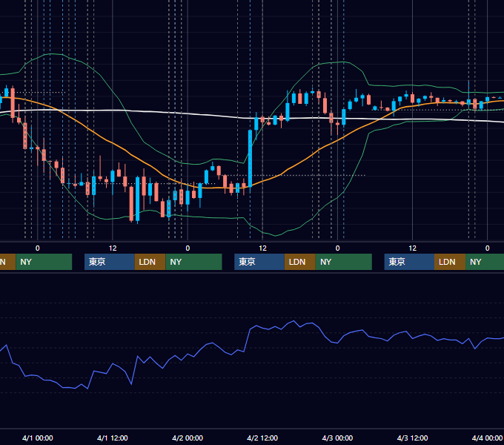Select the LDN session block on 4/3

(x=450, y=262)
